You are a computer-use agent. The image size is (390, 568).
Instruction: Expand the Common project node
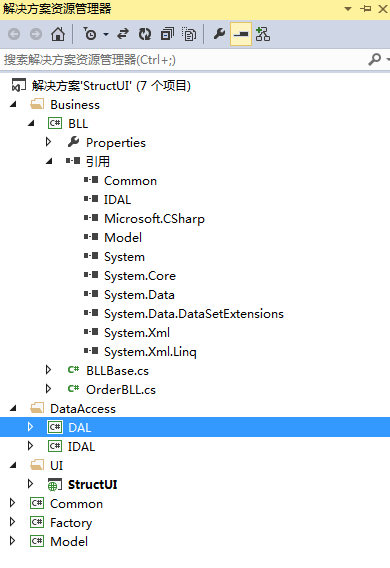[12, 503]
